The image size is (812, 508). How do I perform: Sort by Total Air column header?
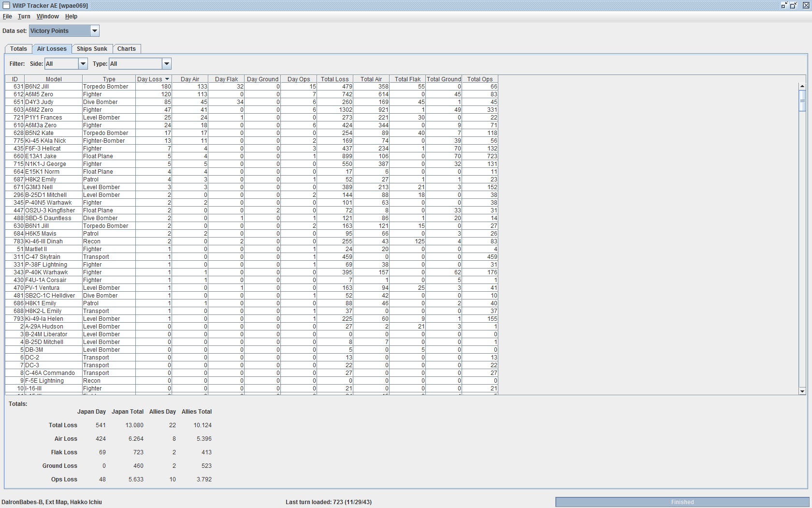coord(371,79)
